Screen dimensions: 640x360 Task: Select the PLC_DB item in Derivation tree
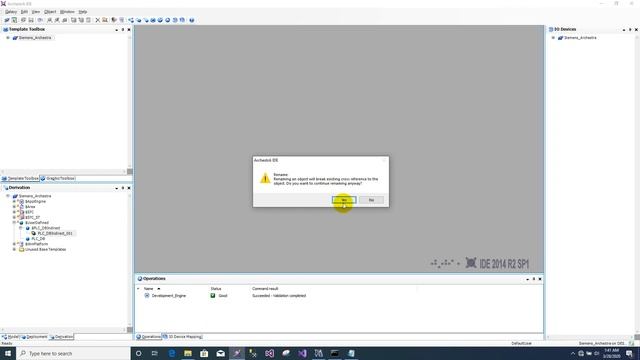tap(38, 238)
